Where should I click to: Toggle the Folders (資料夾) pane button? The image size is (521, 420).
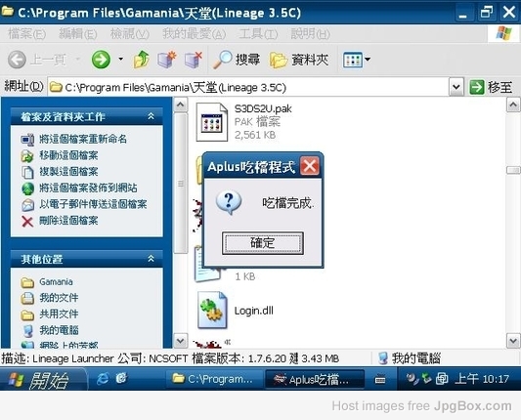[299, 60]
